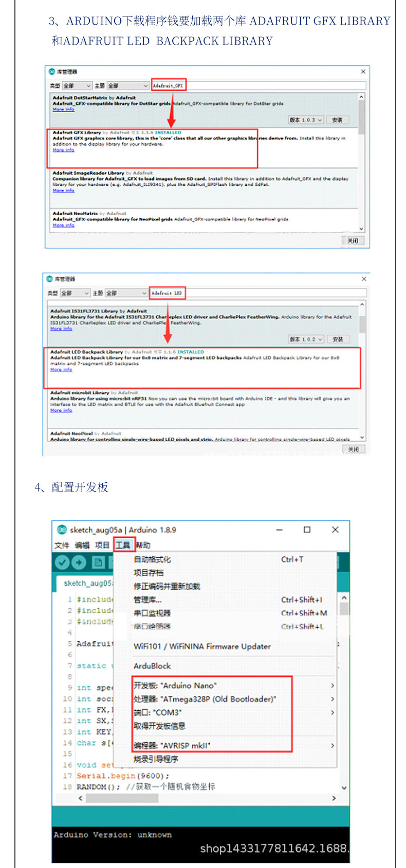Click 关闭 in the Adafruit_GFX library manager
Image resolution: width=406 pixels, height=868 pixels.
(x=353, y=240)
